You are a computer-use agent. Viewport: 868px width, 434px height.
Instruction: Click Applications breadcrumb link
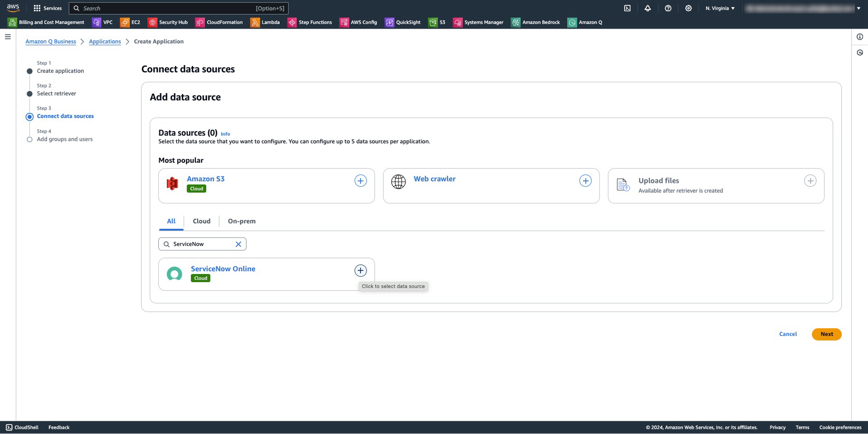(x=105, y=41)
